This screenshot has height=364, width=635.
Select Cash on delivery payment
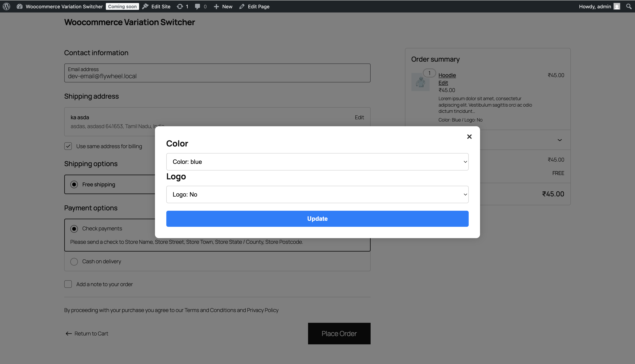[74, 262]
